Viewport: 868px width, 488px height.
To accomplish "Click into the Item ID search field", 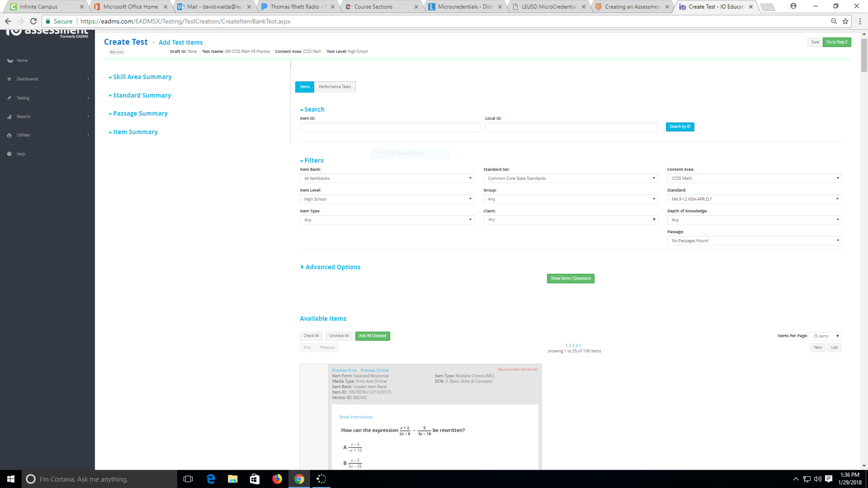I will pyautogui.click(x=389, y=127).
